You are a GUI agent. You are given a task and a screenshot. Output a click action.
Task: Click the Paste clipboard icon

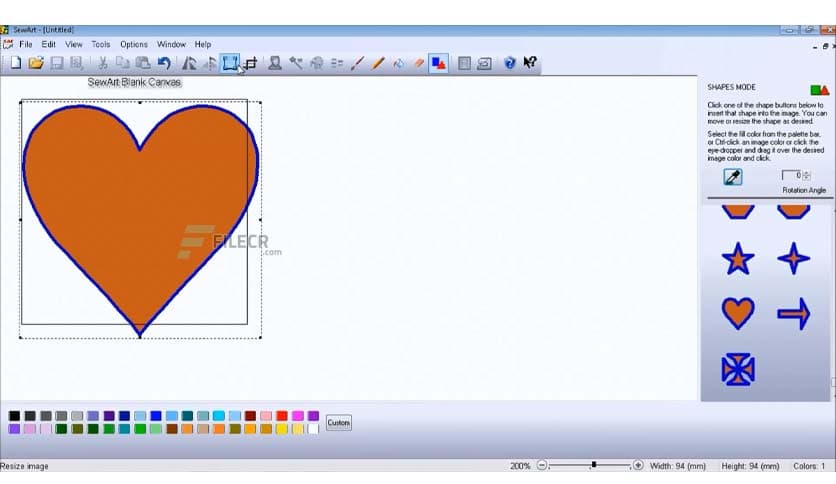(x=143, y=63)
